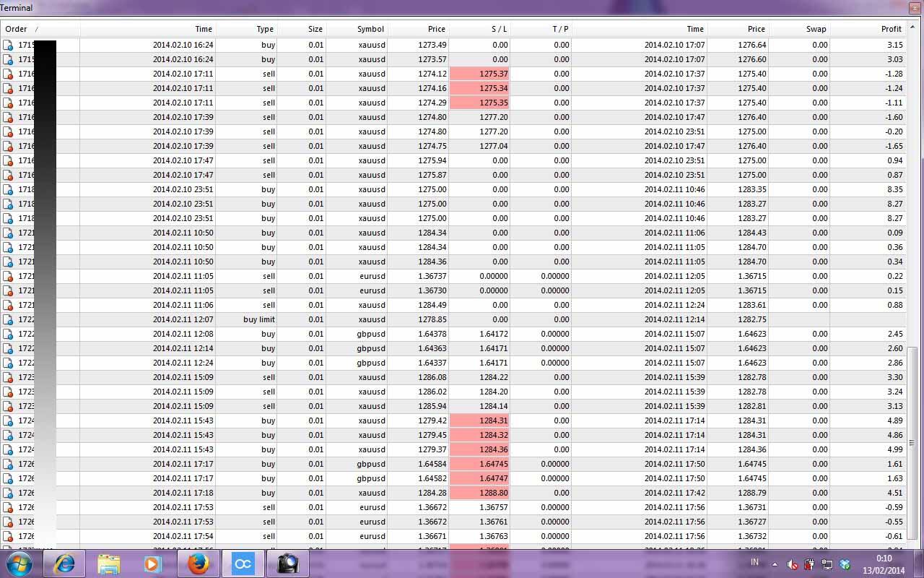
Task: Click the close time 2014.02.11 12:24
Action: 675,305
